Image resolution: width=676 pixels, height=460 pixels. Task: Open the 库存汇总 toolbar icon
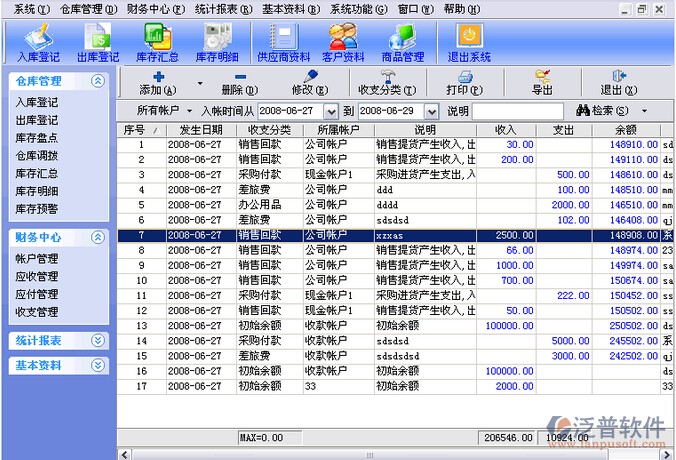coord(157,42)
